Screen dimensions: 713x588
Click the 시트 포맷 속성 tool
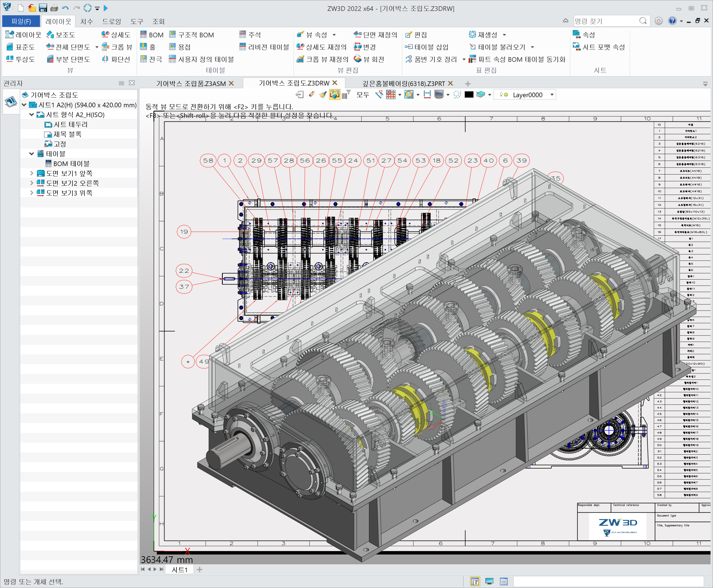point(599,47)
